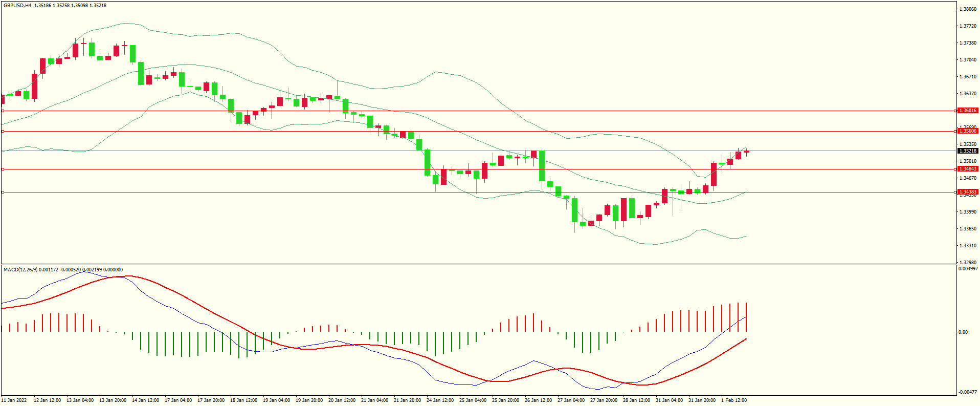Grab left handle of the 1.34383 line
The width and height of the screenshot is (980, 406).
click(3, 192)
